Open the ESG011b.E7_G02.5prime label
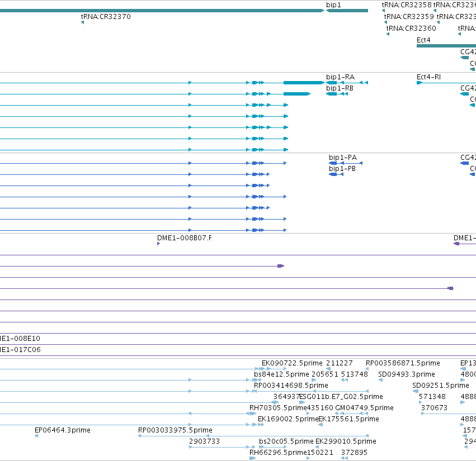476x461 pixels. (x=341, y=397)
